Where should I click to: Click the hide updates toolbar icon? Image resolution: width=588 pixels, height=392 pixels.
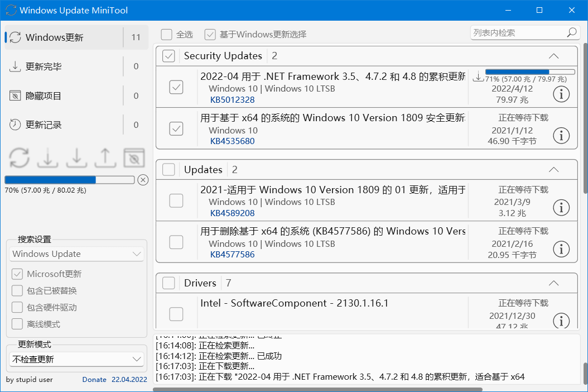[x=134, y=157]
